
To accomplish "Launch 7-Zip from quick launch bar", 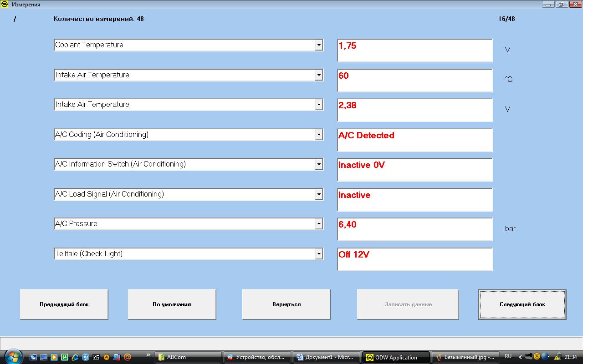I will coord(96,357).
